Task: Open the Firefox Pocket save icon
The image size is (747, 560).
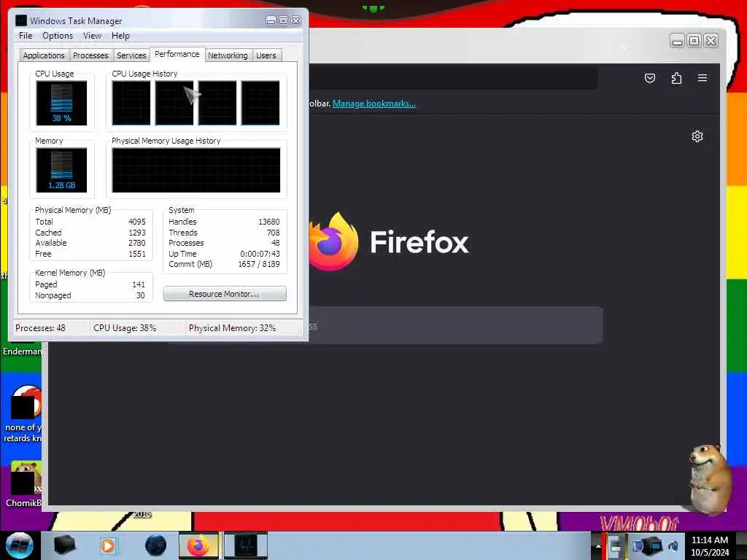Action: click(x=650, y=78)
